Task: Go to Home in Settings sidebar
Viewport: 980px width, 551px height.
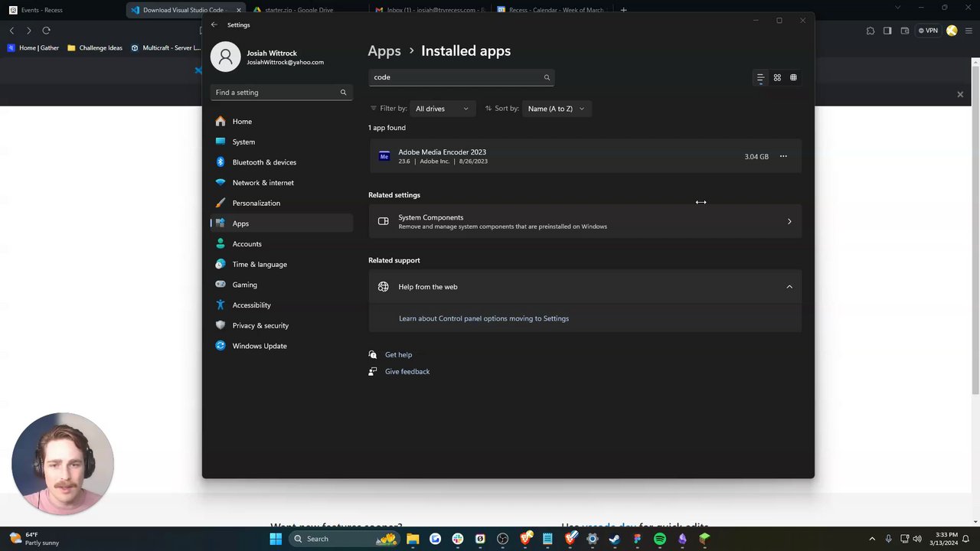Action: point(281,122)
